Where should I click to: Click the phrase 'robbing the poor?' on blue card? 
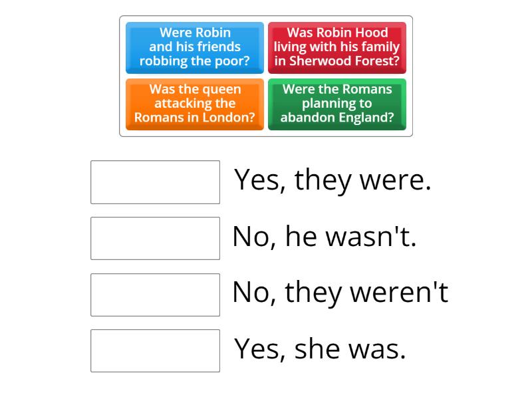coord(194,60)
